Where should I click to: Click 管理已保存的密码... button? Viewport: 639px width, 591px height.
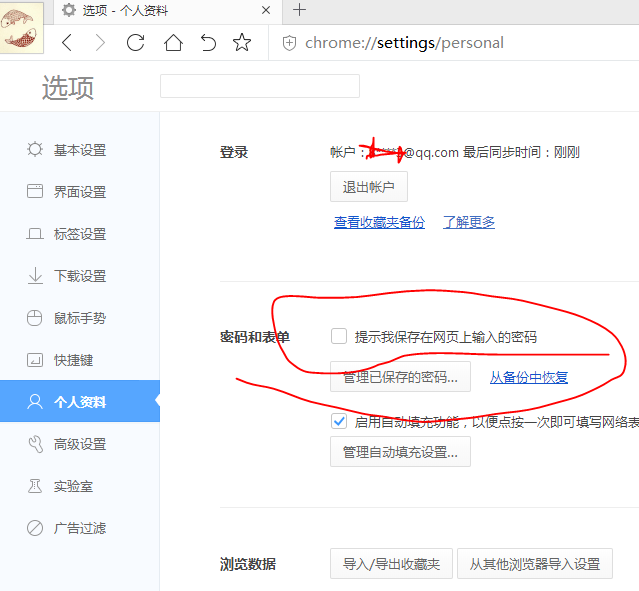(x=400, y=377)
